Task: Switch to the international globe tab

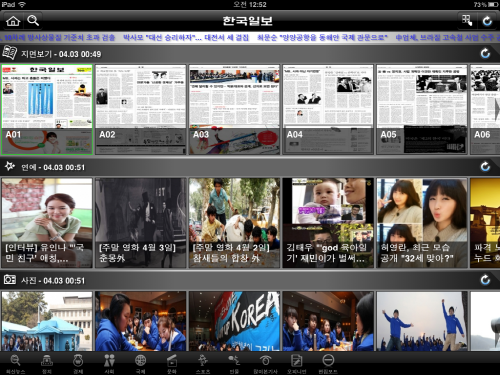Action: point(140,364)
